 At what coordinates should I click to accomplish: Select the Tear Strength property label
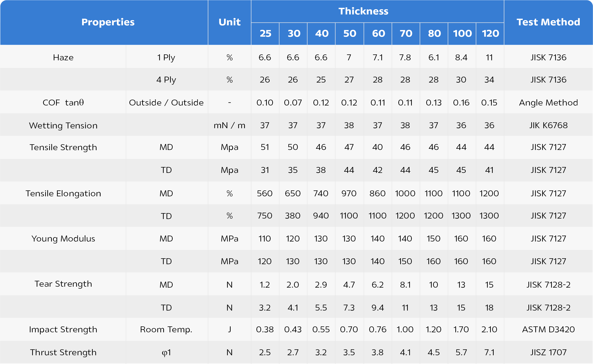(63, 284)
